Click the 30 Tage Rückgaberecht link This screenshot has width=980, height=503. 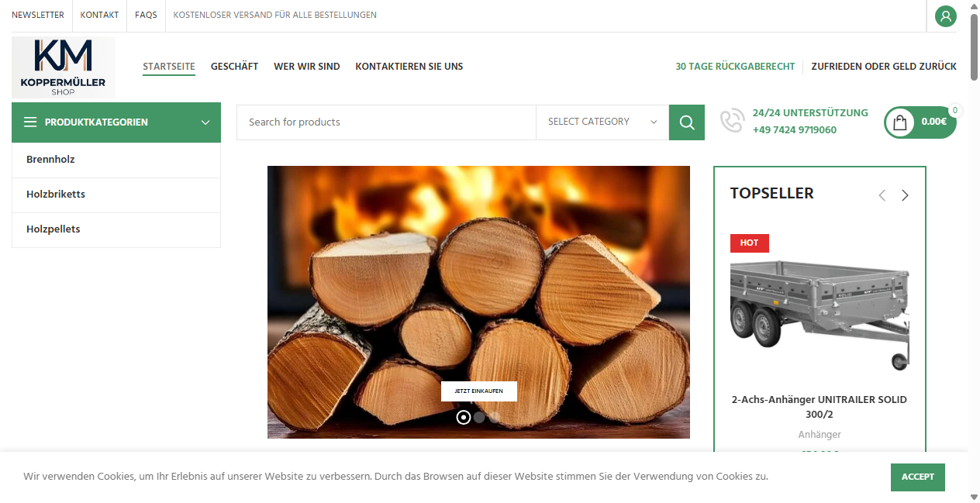click(735, 67)
